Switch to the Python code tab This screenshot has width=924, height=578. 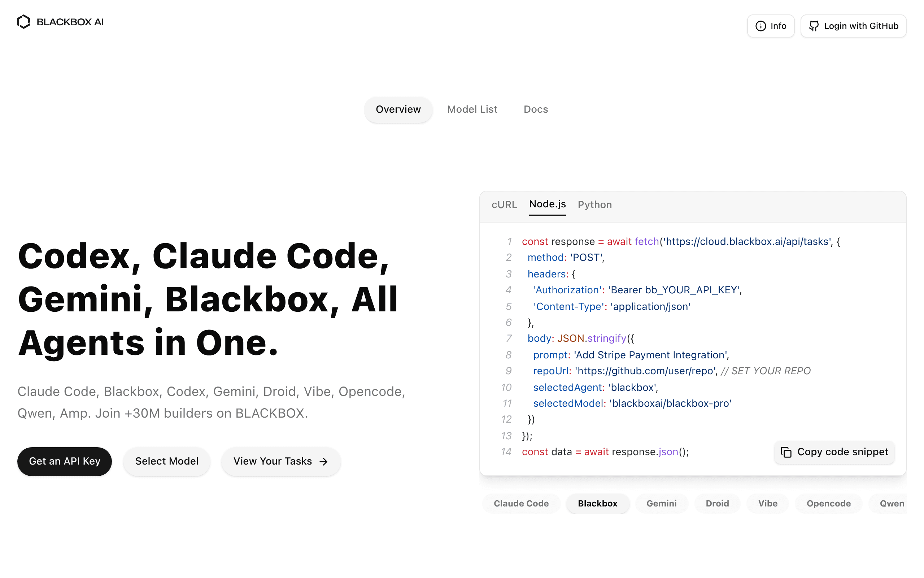point(594,204)
